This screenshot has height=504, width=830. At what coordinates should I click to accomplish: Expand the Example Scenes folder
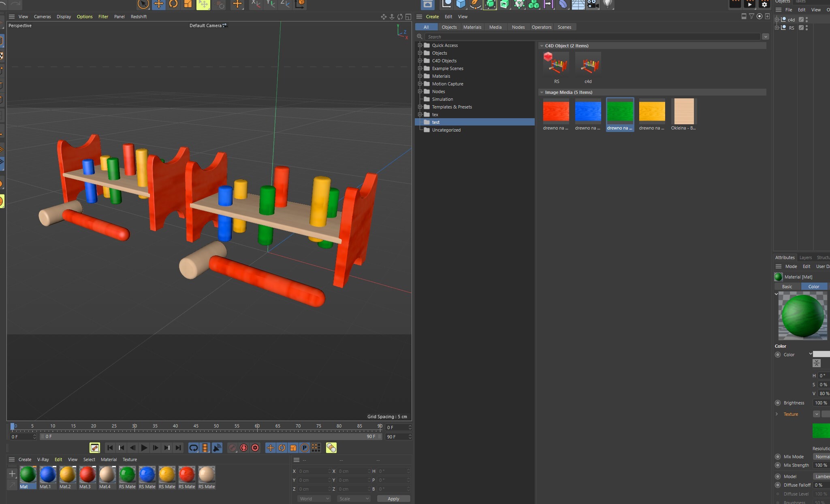pos(420,68)
